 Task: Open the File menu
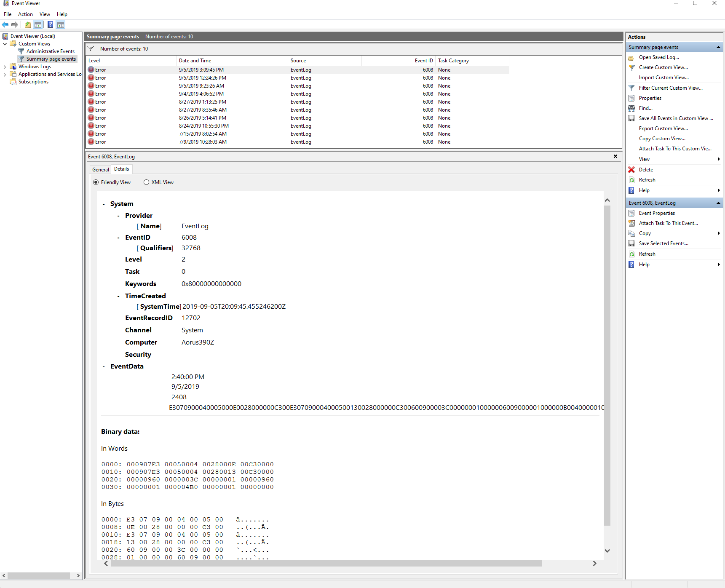[x=8, y=14]
